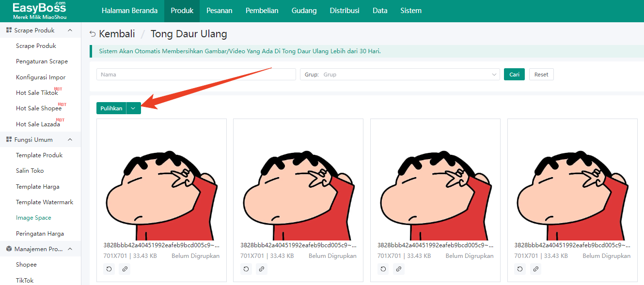The image size is (644, 285).
Task: Open Peringatan Harga in sidebar
Action: (x=40, y=234)
